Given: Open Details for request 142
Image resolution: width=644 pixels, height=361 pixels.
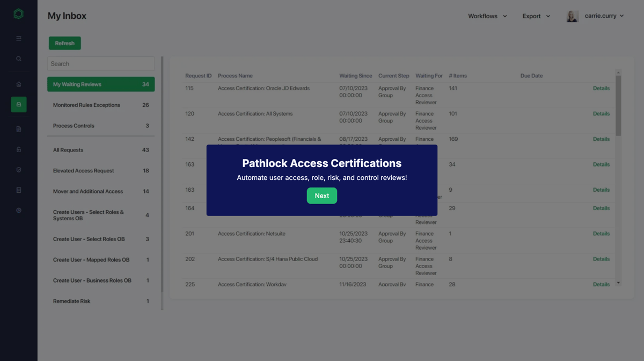Looking at the screenshot, I should (x=601, y=139).
